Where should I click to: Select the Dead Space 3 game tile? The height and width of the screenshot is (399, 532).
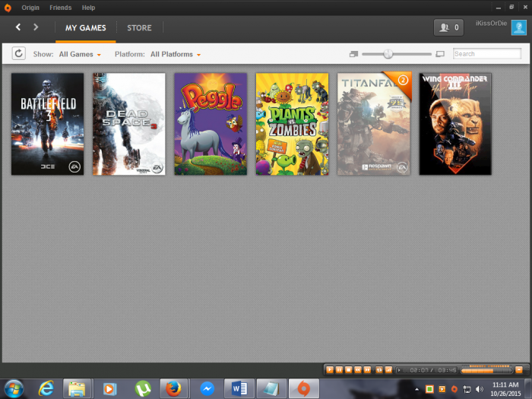click(129, 124)
